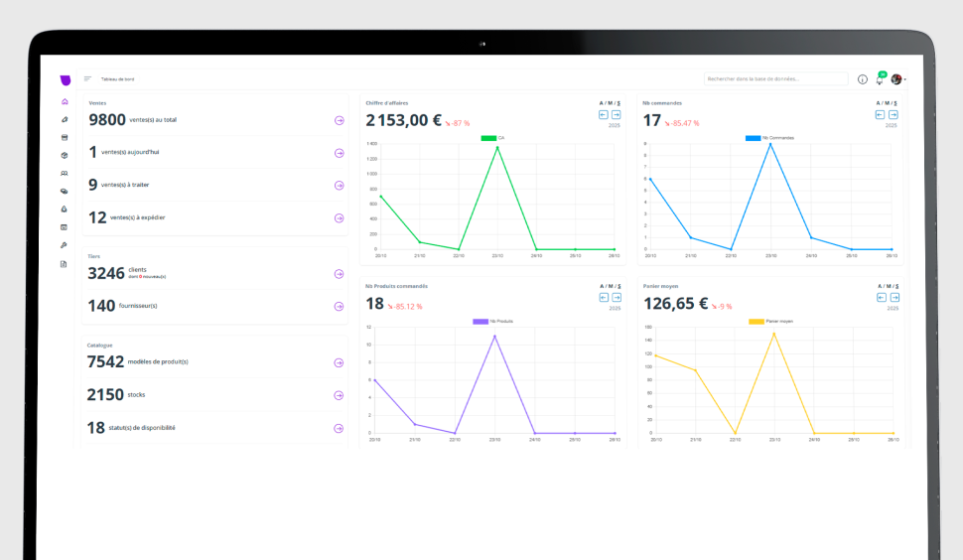Select the 'A' yearly view for Chiffre d'affaires

601,102
